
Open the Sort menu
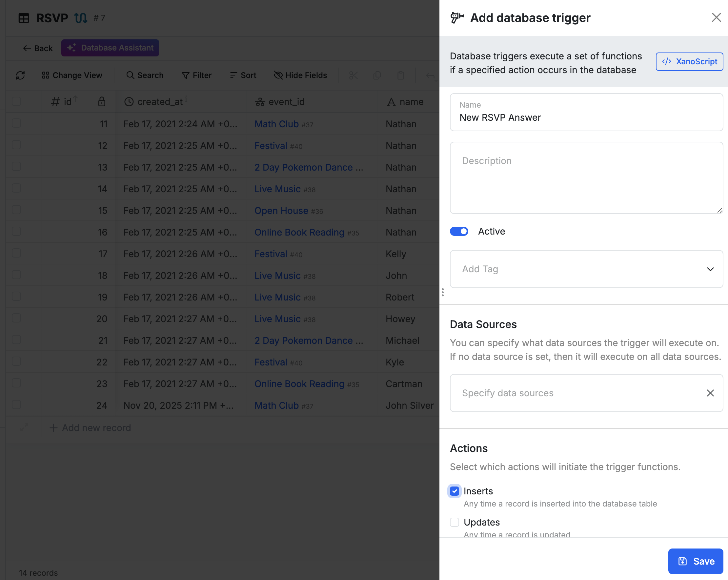[x=242, y=75]
